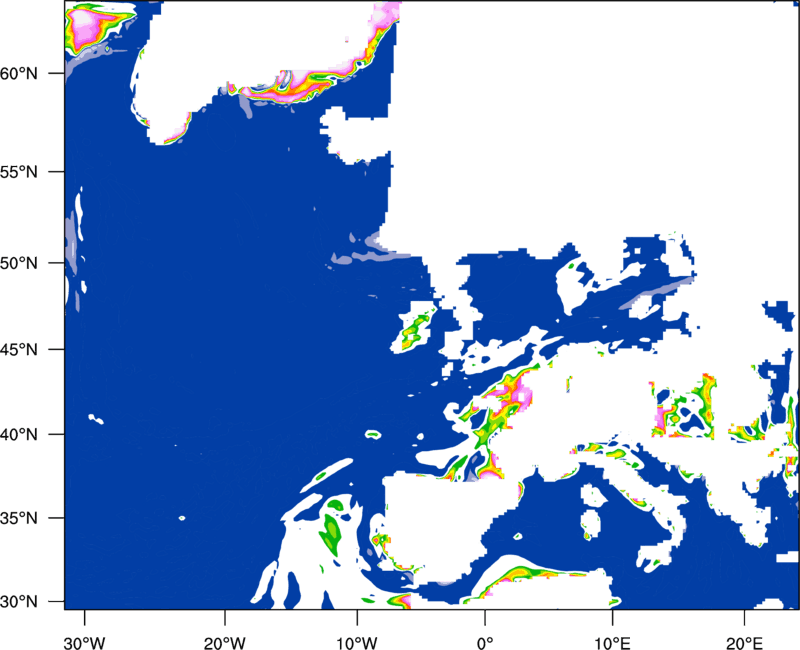Click the 0° longitude label
Viewport: 800px width, 650px height.
pyautogui.click(x=485, y=643)
